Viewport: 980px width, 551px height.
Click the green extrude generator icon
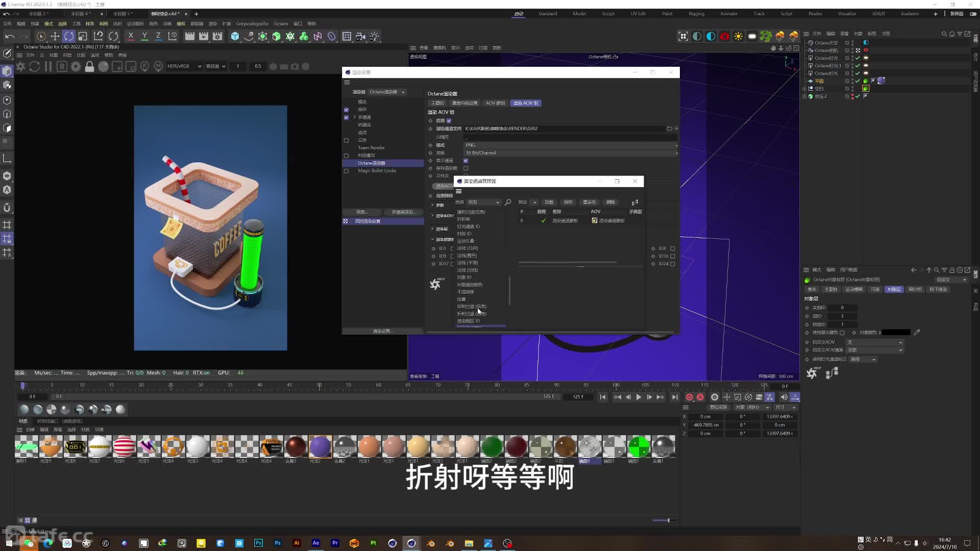click(276, 36)
